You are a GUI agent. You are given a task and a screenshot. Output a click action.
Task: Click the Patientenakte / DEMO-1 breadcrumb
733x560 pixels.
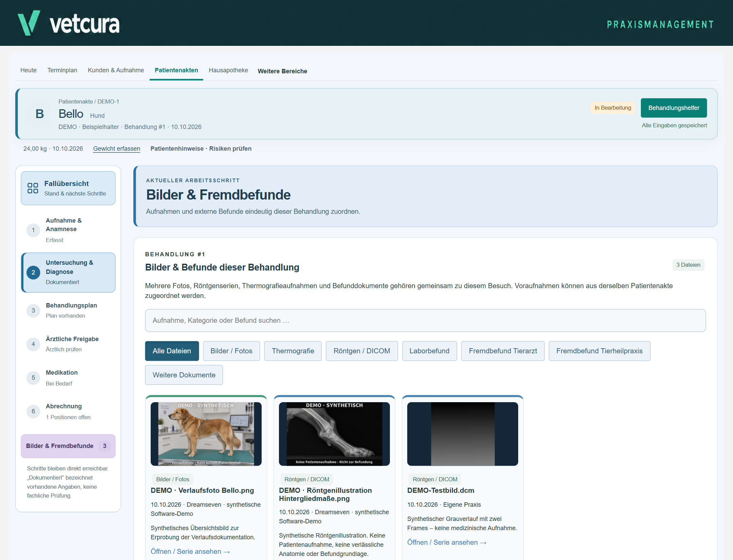(x=89, y=101)
